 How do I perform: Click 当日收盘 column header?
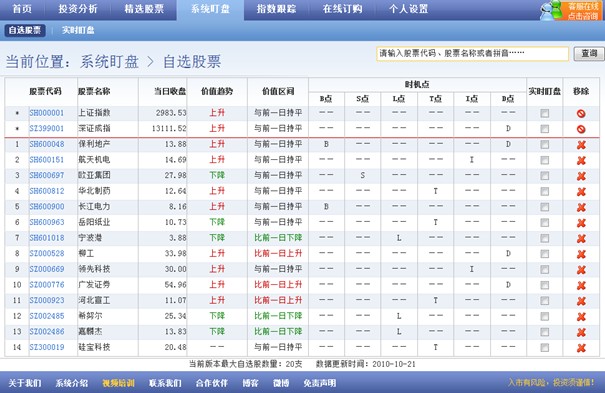(170, 91)
